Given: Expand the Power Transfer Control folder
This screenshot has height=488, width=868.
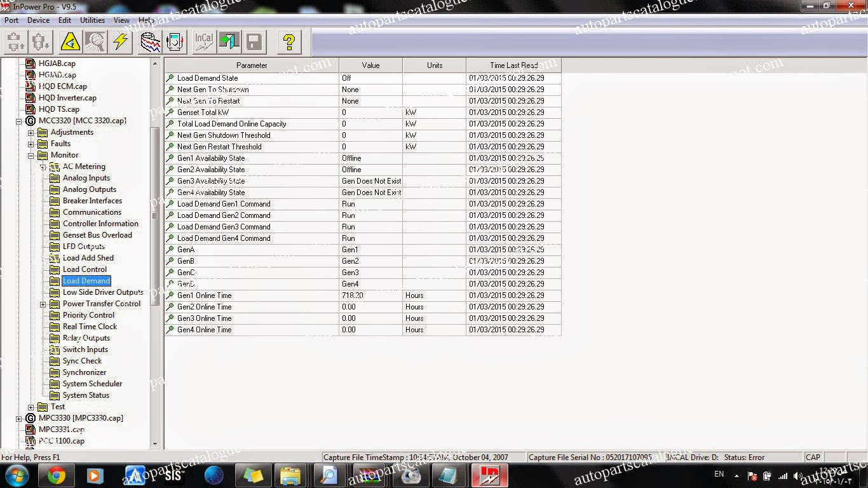Looking at the screenshot, I should pyautogui.click(x=43, y=304).
